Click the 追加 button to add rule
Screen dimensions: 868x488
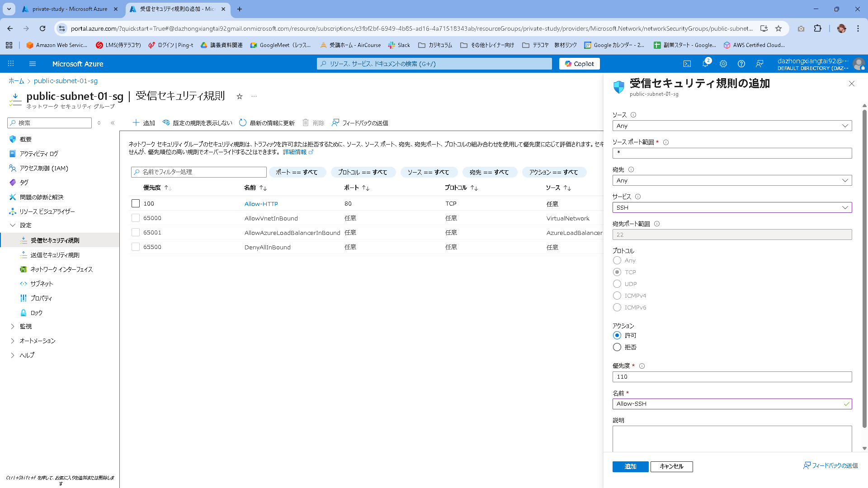pyautogui.click(x=630, y=466)
